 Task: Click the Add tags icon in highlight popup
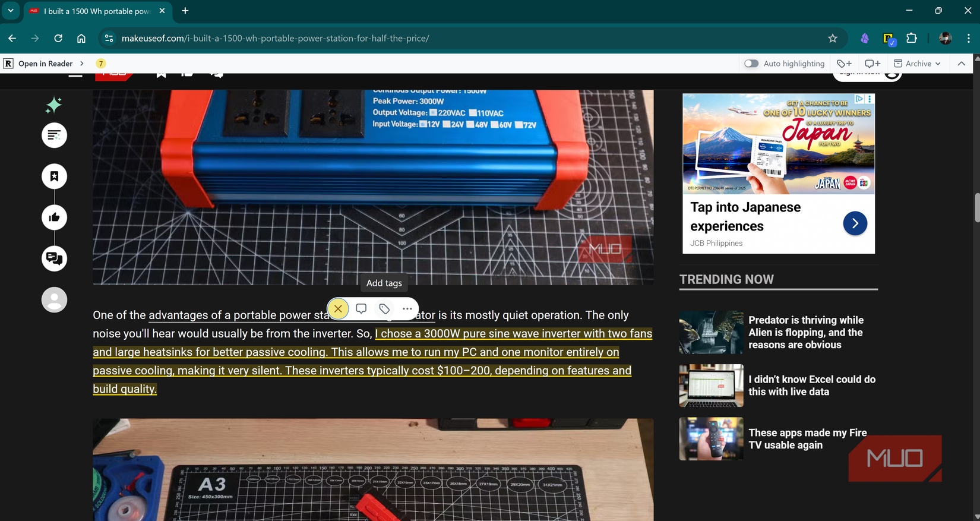click(384, 309)
